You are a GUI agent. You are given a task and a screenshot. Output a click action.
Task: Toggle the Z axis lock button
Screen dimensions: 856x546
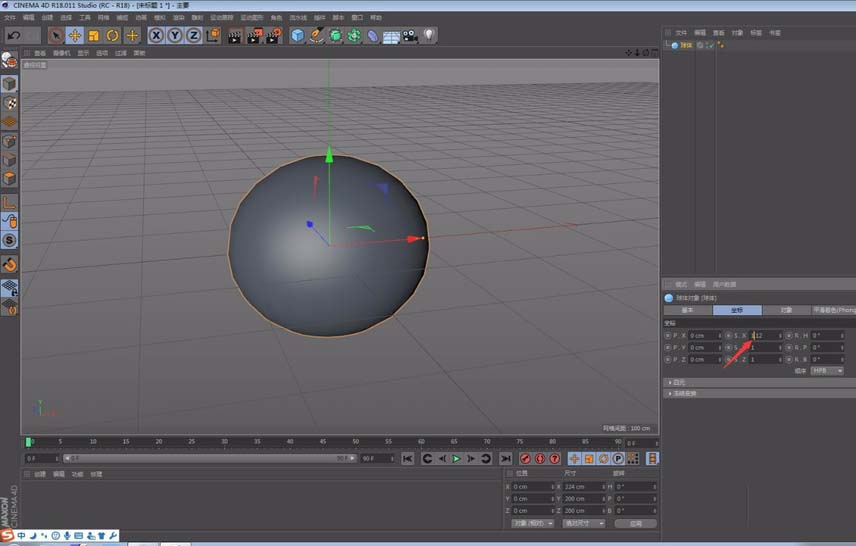[x=193, y=36]
